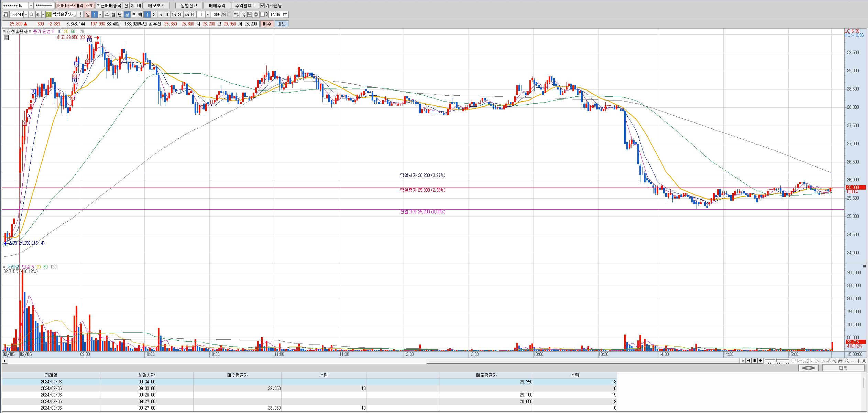The image size is (868, 413).
Task: Expand the account number dropdown
Action: tap(31, 6)
